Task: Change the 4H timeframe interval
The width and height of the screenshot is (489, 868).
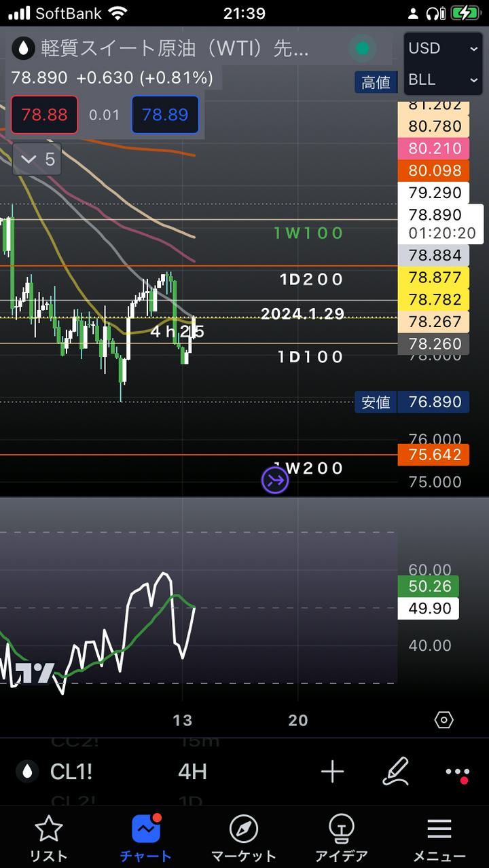Action: [192, 772]
